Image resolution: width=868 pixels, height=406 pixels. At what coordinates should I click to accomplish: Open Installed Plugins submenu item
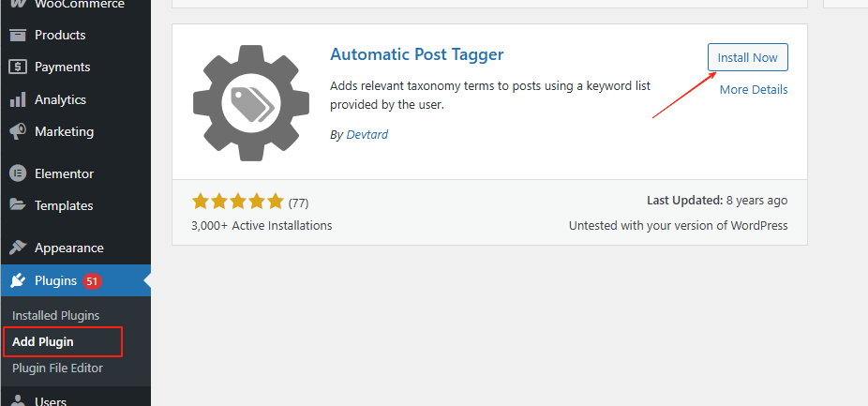tap(55, 316)
